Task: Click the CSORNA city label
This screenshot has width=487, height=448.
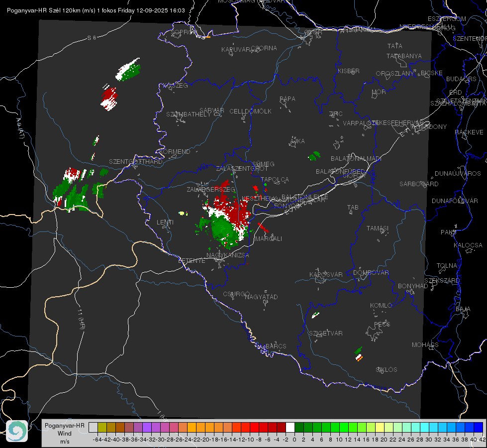Action: click(x=264, y=48)
